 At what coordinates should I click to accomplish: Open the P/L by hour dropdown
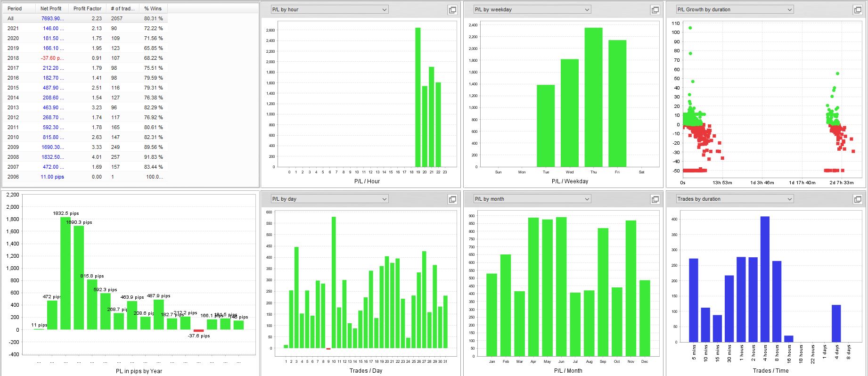(329, 9)
